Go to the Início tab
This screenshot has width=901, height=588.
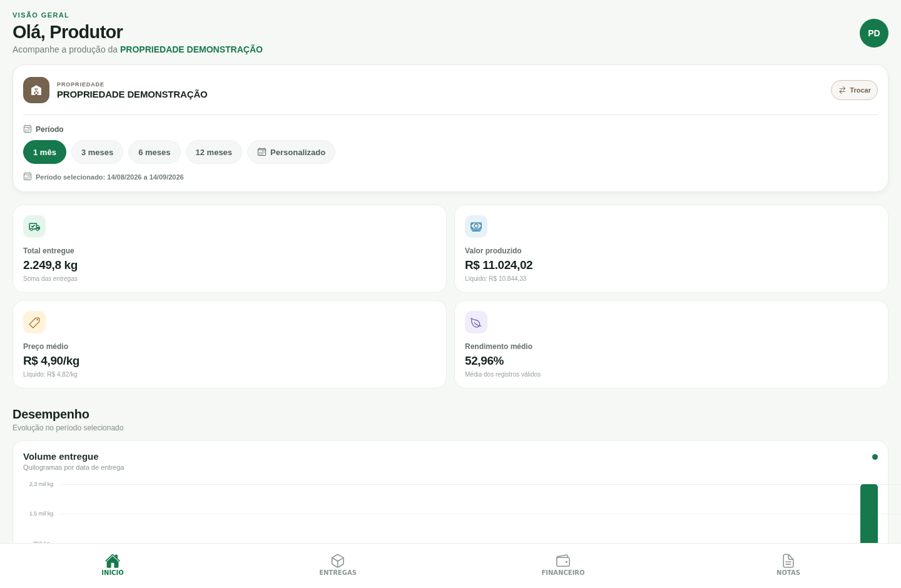(113, 565)
